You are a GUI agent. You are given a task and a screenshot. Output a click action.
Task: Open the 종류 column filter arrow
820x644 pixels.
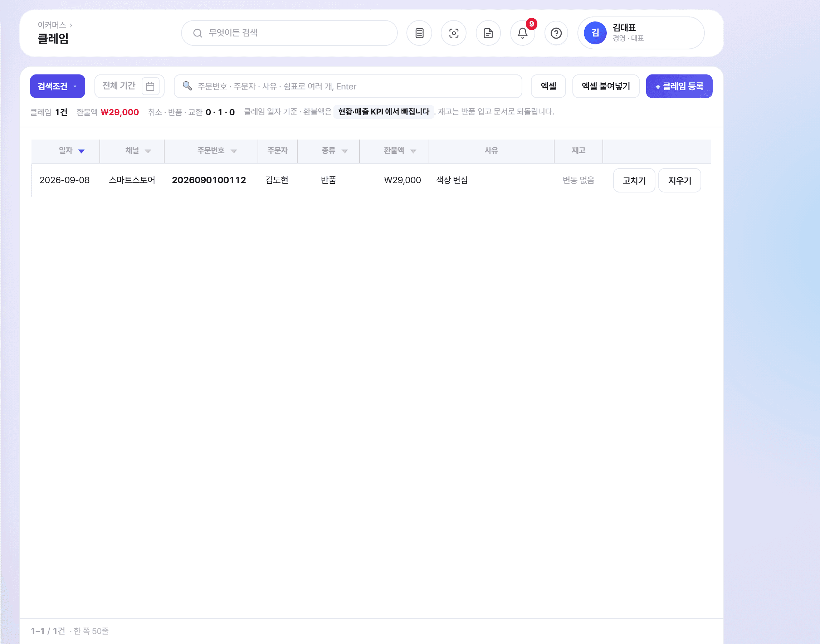[x=345, y=151]
